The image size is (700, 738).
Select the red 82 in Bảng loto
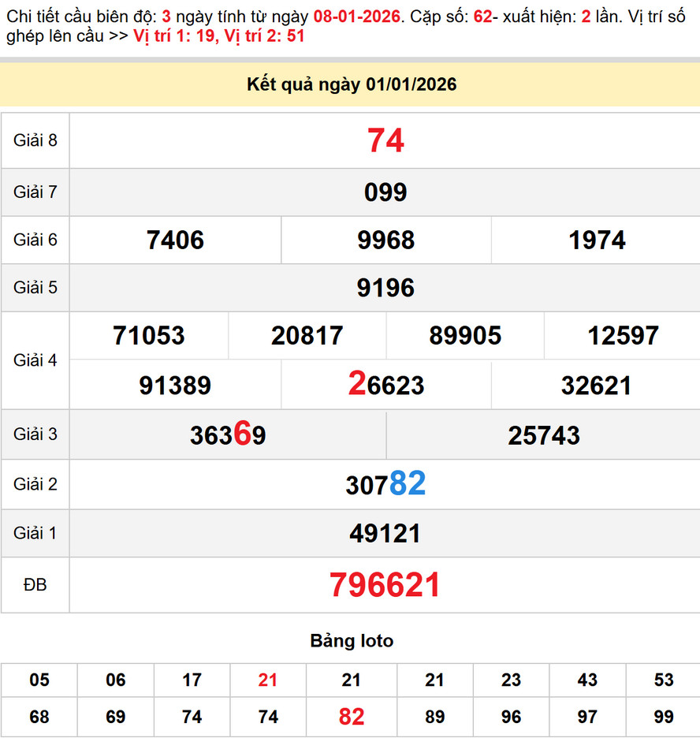point(352,717)
